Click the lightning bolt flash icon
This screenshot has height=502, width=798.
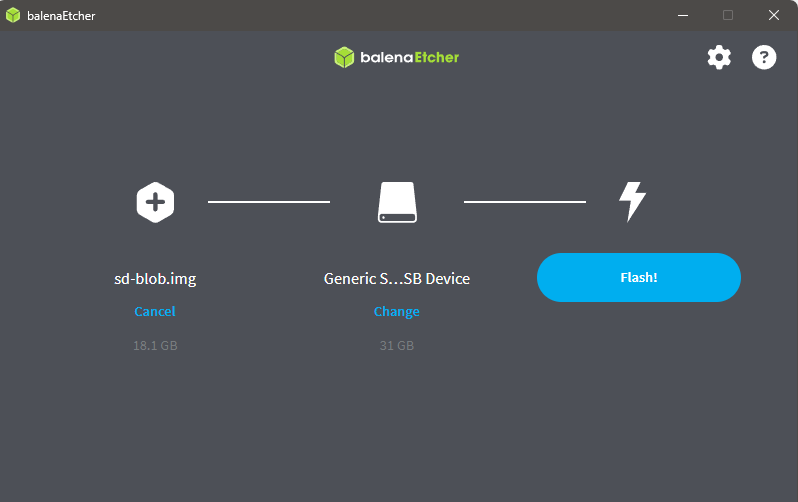click(633, 202)
